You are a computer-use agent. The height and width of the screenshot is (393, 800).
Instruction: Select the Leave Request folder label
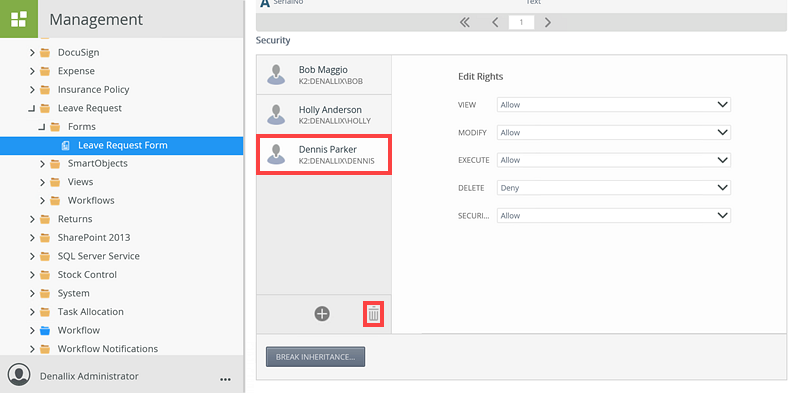(90, 108)
